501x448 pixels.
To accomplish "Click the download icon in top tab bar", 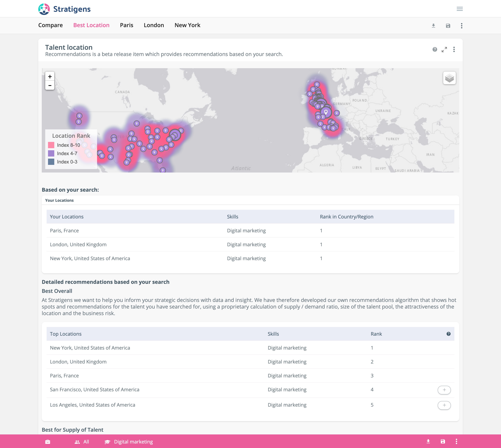I will [x=433, y=26].
